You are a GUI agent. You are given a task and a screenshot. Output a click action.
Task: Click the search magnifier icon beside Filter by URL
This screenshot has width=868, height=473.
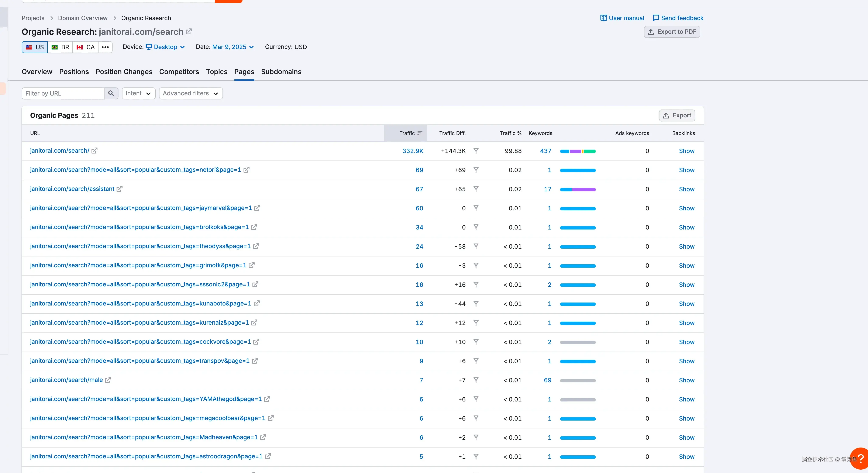pos(111,93)
